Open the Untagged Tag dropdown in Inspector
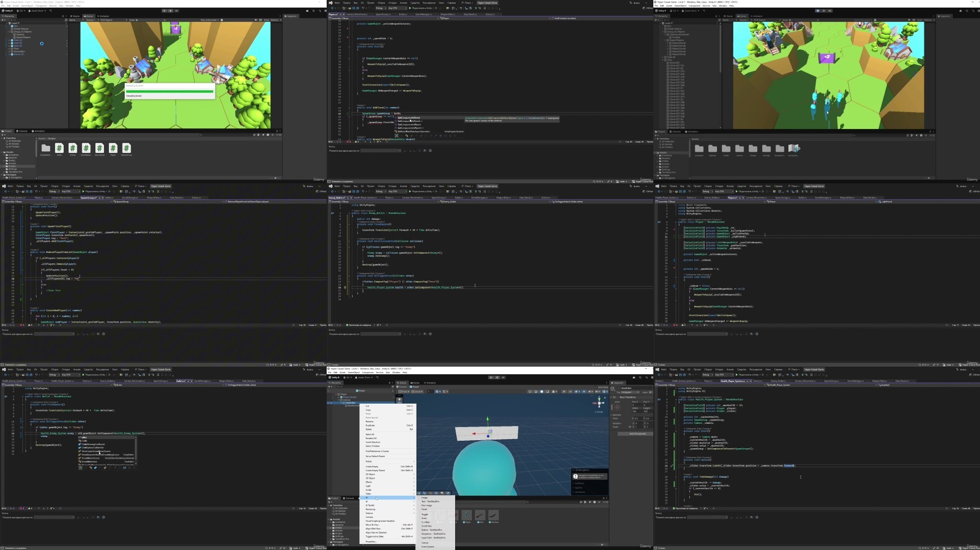The image size is (980, 550). tap(630, 392)
